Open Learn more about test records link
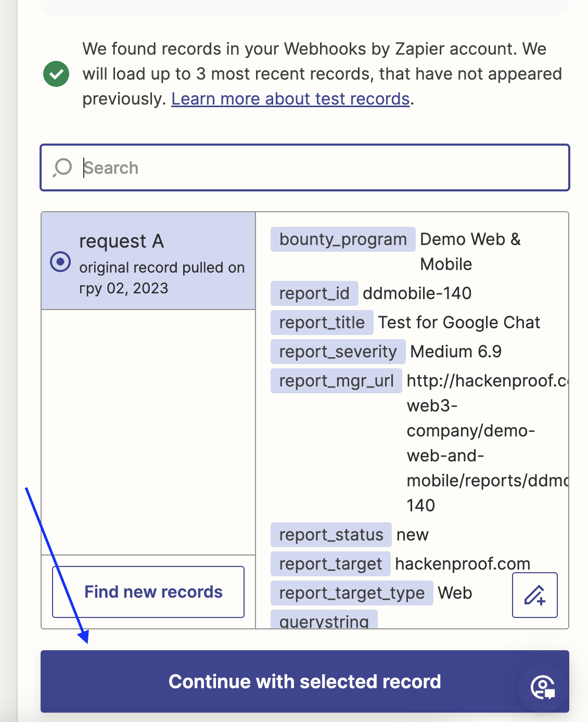 pos(290,99)
